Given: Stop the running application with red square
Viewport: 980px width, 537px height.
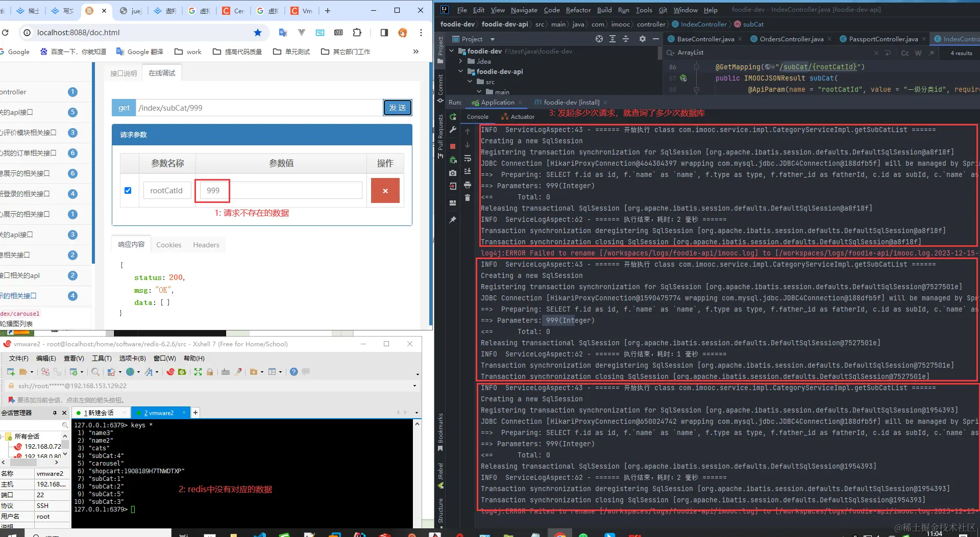Looking at the screenshot, I should [x=453, y=146].
